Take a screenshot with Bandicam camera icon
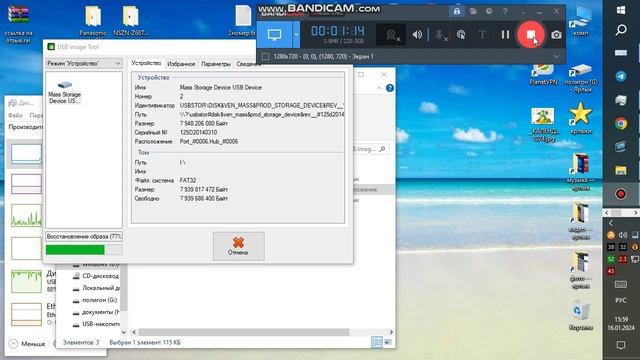This screenshot has height=360, width=640. click(556, 35)
